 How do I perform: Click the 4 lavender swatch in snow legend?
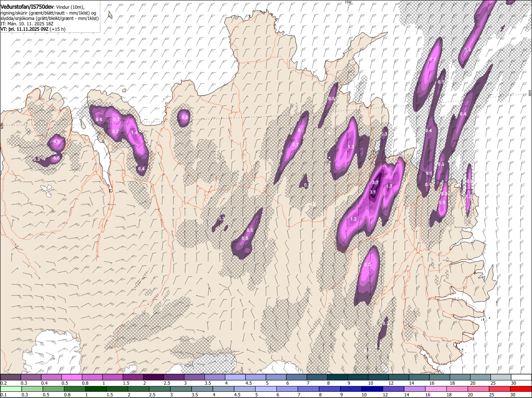click(235, 377)
